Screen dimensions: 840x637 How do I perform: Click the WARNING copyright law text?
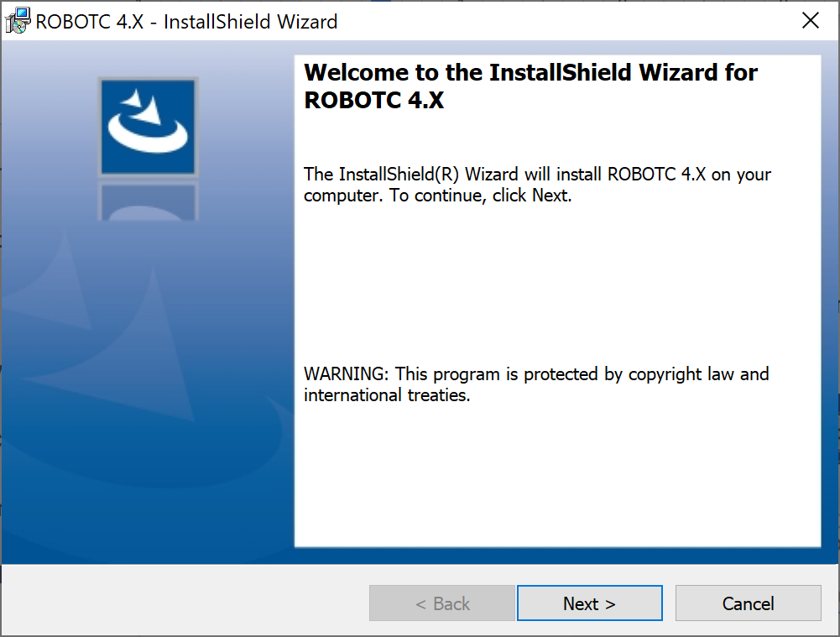tap(535, 373)
